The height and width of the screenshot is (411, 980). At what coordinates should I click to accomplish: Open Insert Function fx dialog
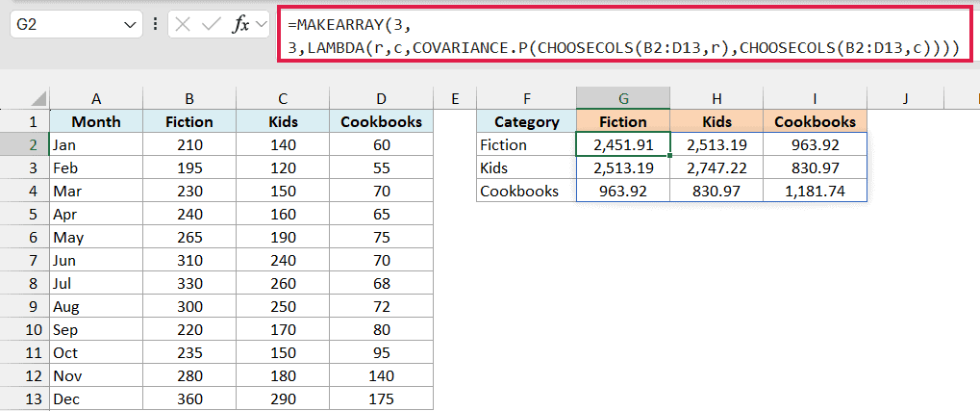coord(240,24)
